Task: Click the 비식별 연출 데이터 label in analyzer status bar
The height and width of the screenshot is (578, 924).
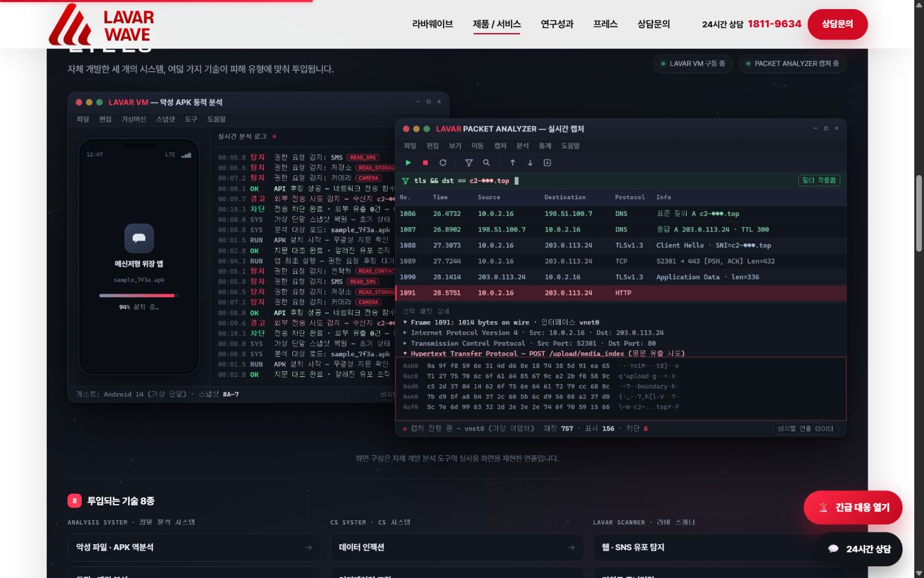Action: pyautogui.click(x=805, y=428)
